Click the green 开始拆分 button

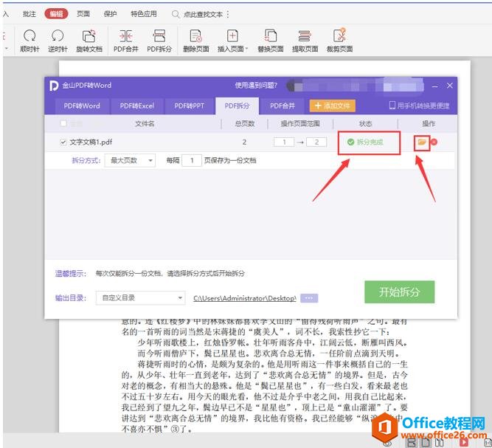click(x=400, y=292)
